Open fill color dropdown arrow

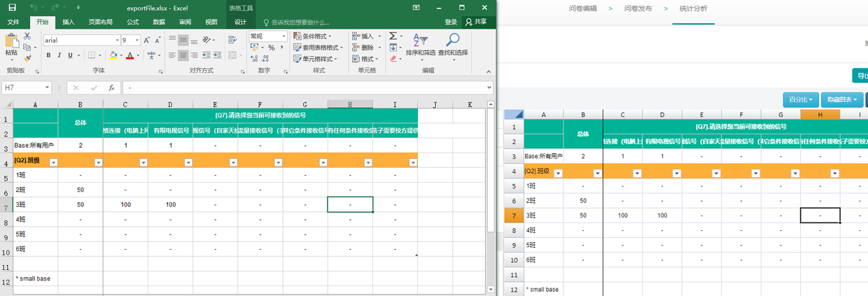tap(122, 55)
